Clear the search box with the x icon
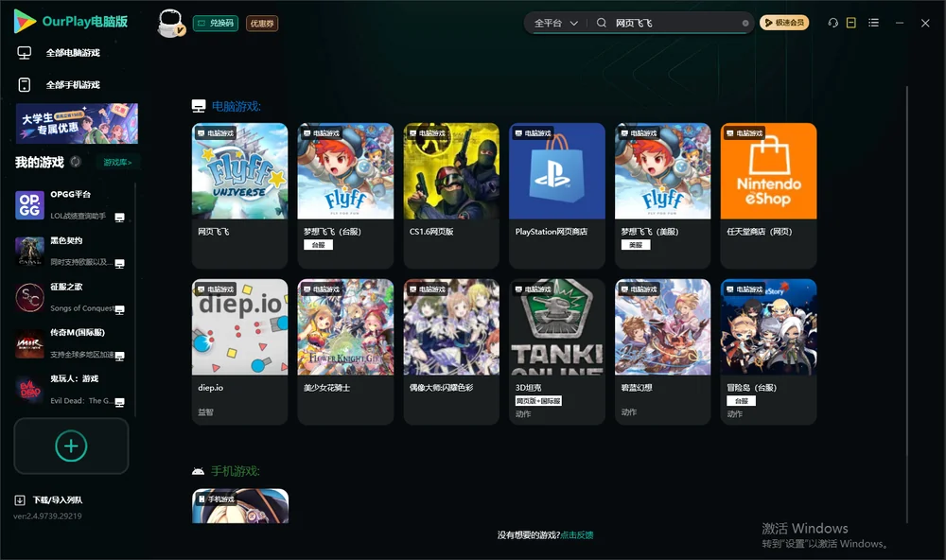 coord(745,23)
